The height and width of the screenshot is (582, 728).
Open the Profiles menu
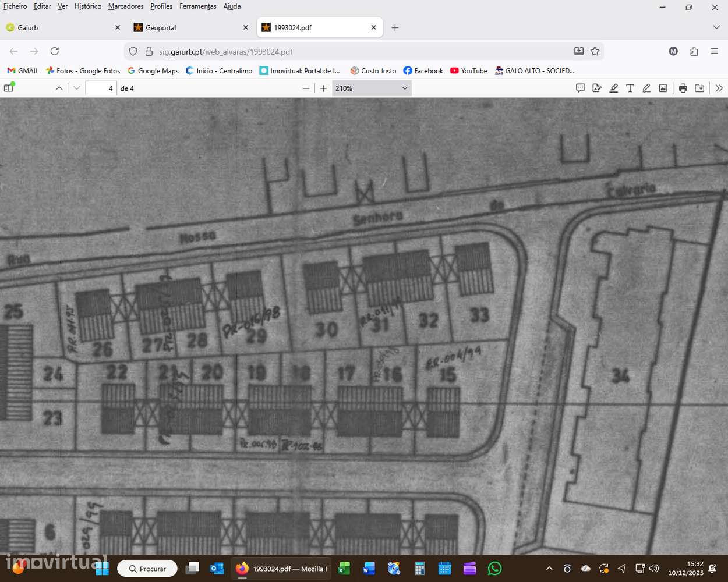pyautogui.click(x=161, y=6)
